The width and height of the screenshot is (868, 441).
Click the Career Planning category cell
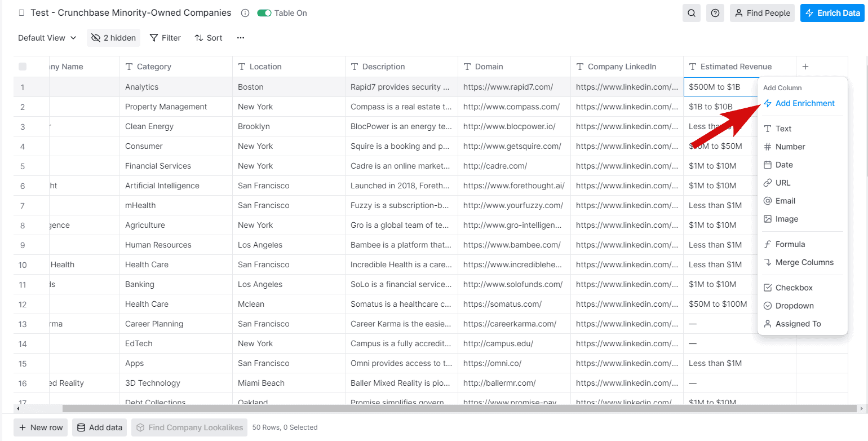pos(176,324)
